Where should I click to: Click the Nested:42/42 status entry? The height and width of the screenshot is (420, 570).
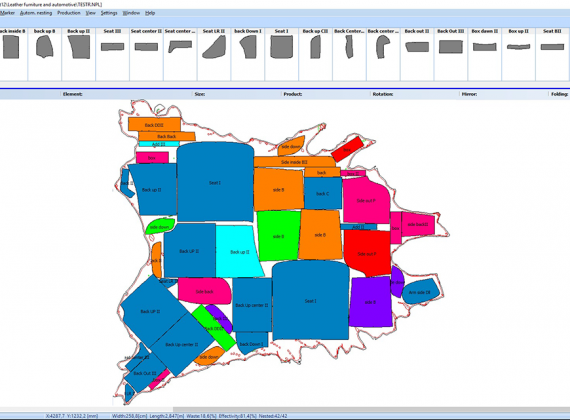273,416
